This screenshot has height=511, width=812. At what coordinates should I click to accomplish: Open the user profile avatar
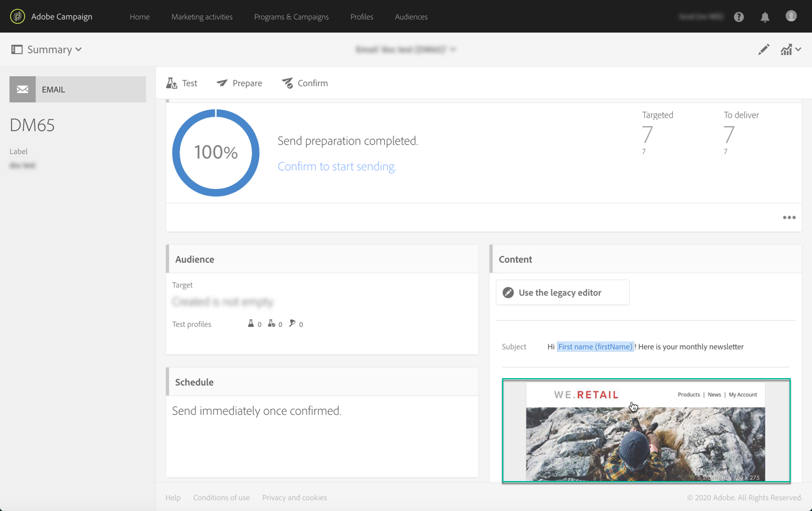coord(791,16)
